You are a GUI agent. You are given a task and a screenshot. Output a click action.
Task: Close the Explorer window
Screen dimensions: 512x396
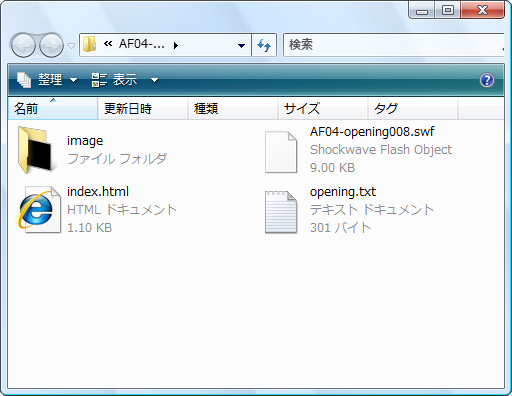(482, 10)
